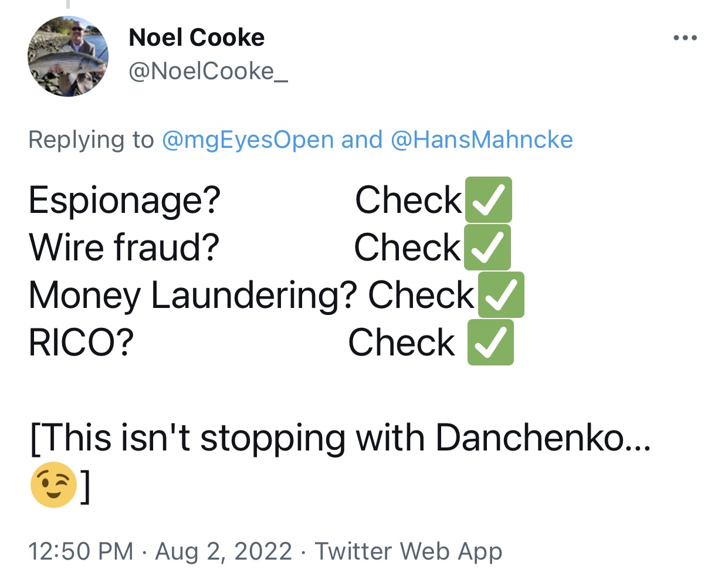The width and height of the screenshot is (728, 586).
Task: Click the "RICO?" text
Action: click(81, 343)
